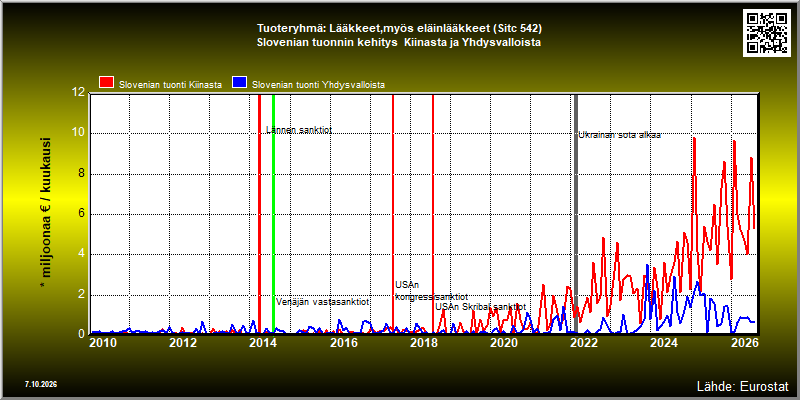Click the x-axis year 2018
The height and width of the screenshot is (400, 800).
coord(423,343)
